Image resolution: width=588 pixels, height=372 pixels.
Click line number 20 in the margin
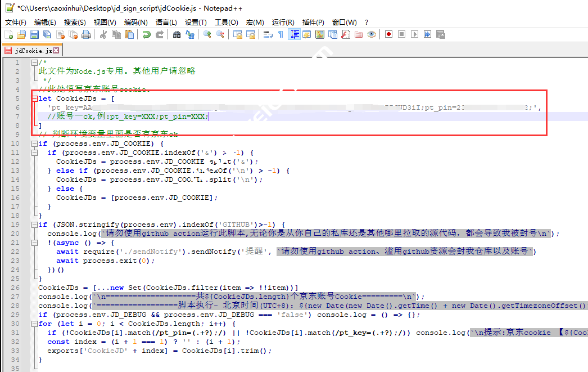click(17, 234)
